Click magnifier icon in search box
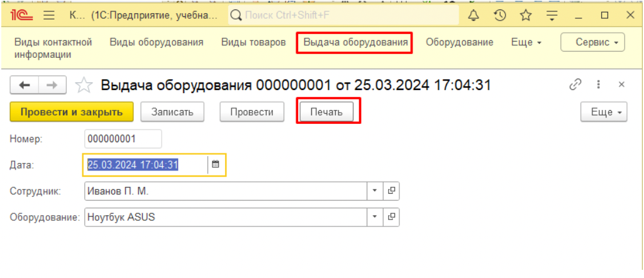 point(236,16)
